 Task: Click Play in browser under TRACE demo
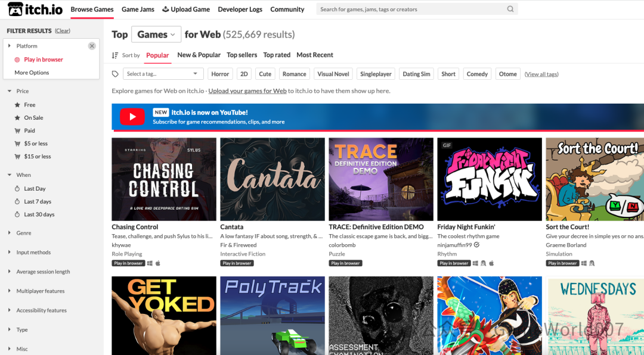click(x=345, y=263)
